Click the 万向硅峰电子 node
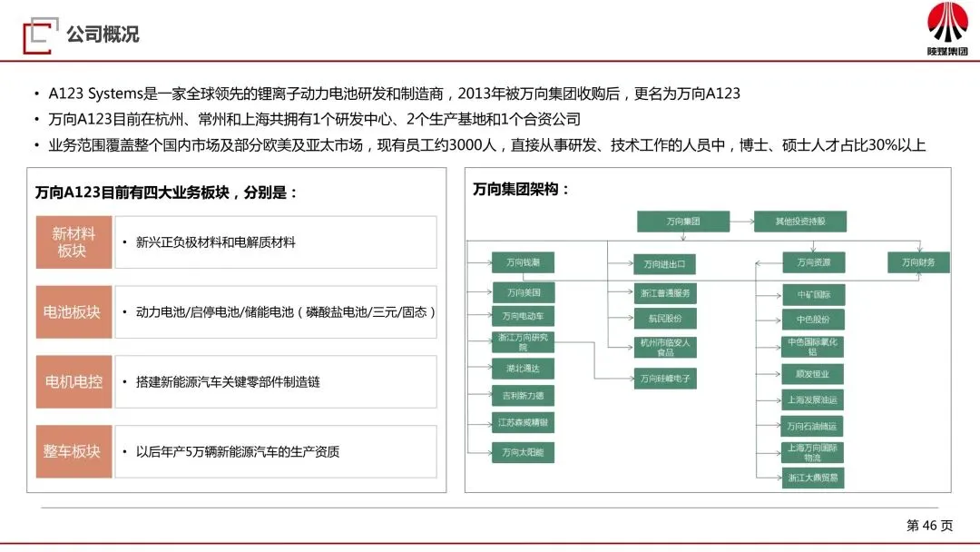The image size is (980, 552). point(665,379)
